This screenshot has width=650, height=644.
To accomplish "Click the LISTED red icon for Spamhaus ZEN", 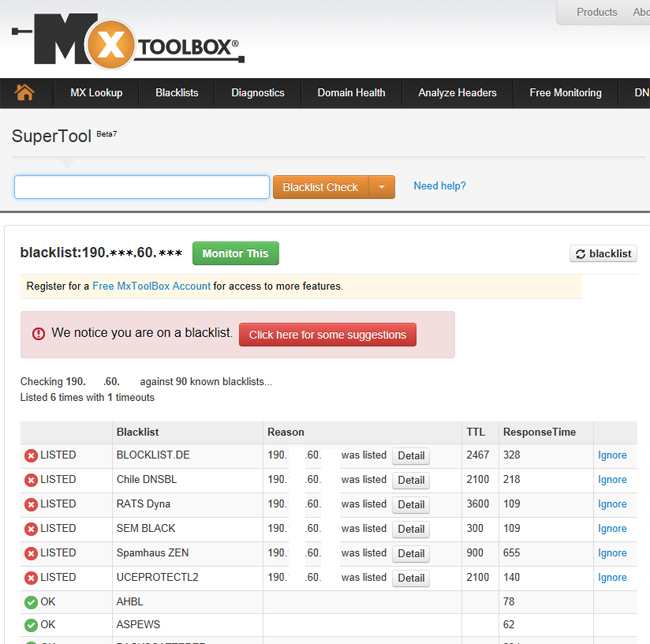I will (x=31, y=553).
